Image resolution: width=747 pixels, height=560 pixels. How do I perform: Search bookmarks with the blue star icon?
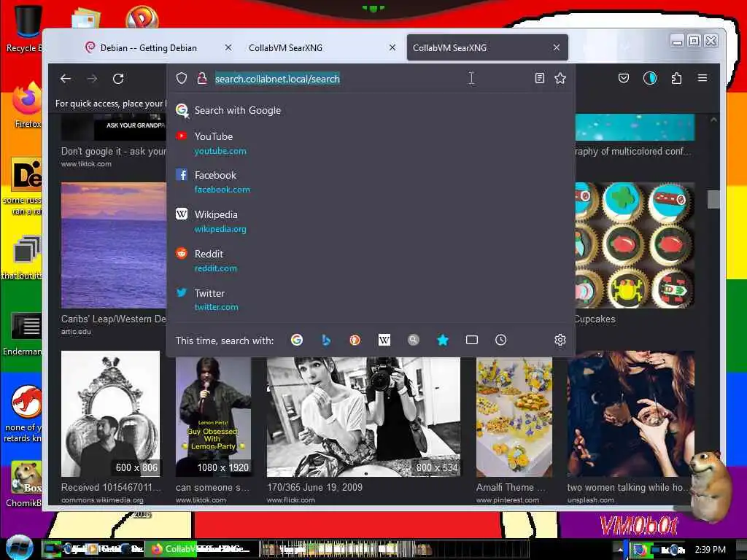click(443, 340)
